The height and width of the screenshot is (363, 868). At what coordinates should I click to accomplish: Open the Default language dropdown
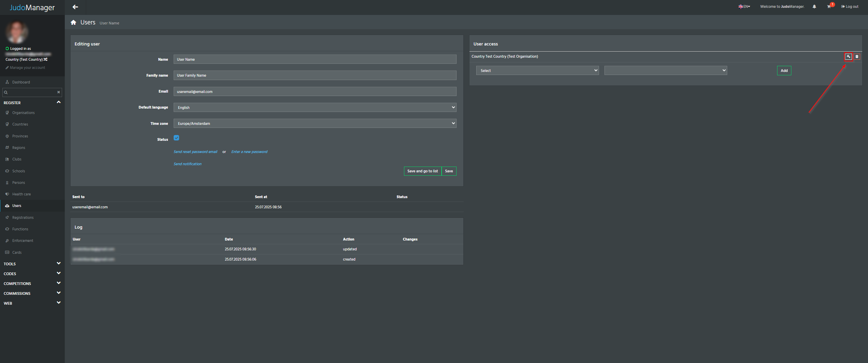coord(314,108)
